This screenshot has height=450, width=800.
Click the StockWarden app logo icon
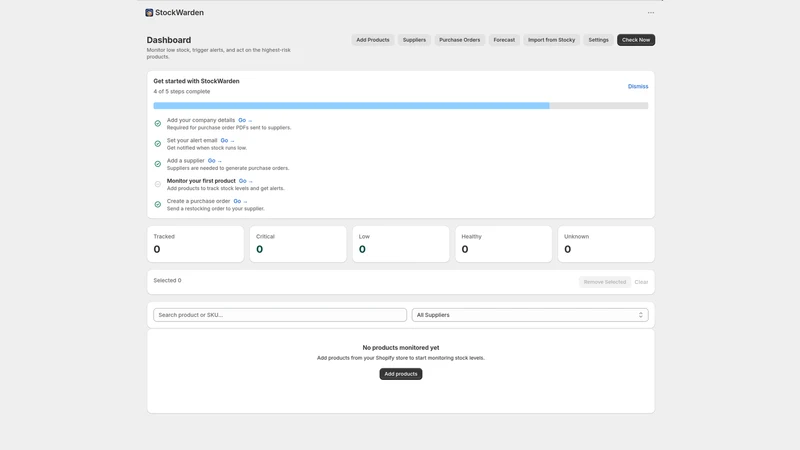[x=149, y=13]
